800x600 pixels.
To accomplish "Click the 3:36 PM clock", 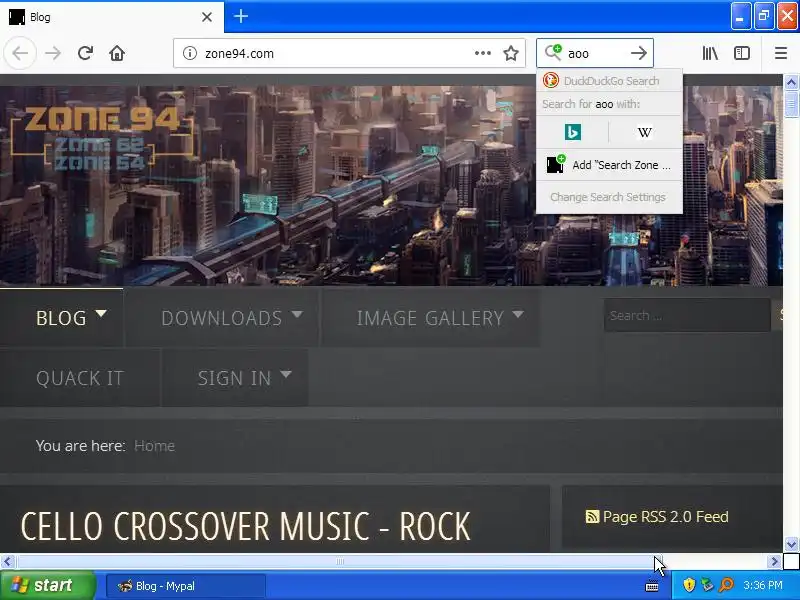I will 763,585.
